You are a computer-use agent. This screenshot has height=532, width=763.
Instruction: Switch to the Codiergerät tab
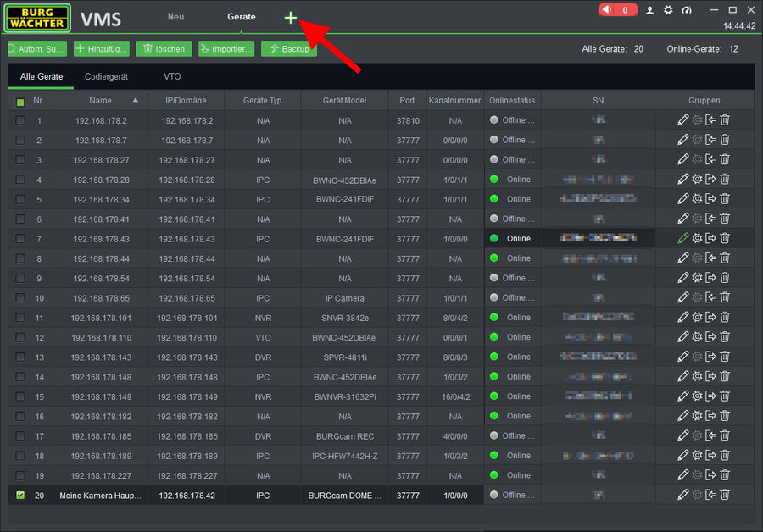(x=106, y=77)
